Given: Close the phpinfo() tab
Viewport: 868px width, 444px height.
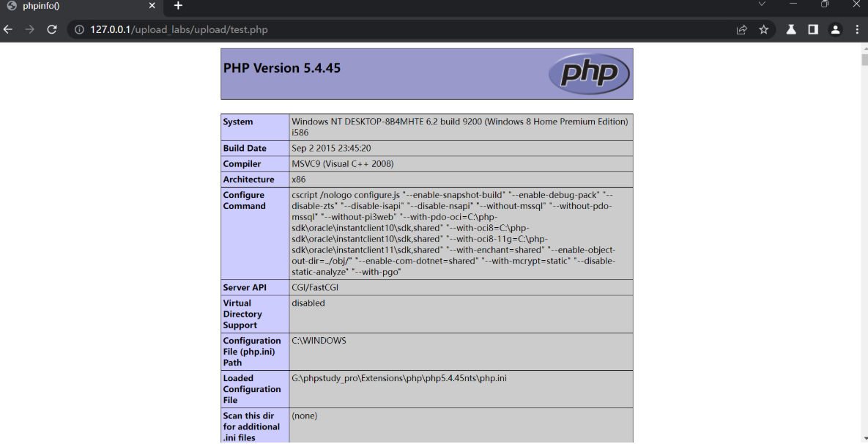Looking at the screenshot, I should 152,6.
